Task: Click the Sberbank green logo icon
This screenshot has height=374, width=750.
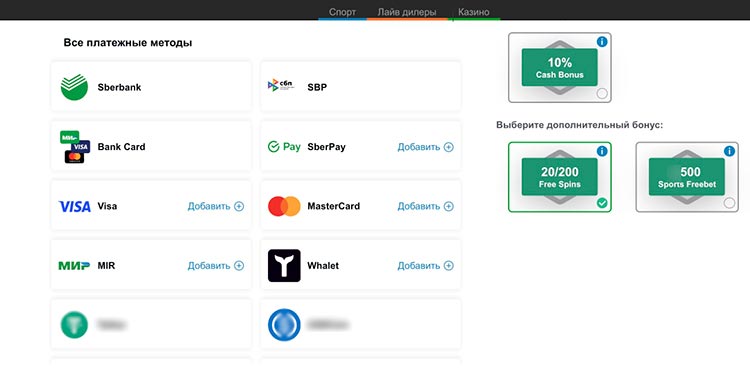Action: pos(74,87)
